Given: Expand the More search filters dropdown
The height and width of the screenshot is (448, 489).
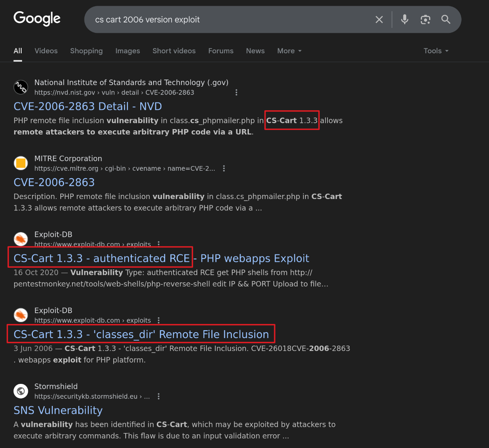Looking at the screenshot, I should tap(289, 51).
